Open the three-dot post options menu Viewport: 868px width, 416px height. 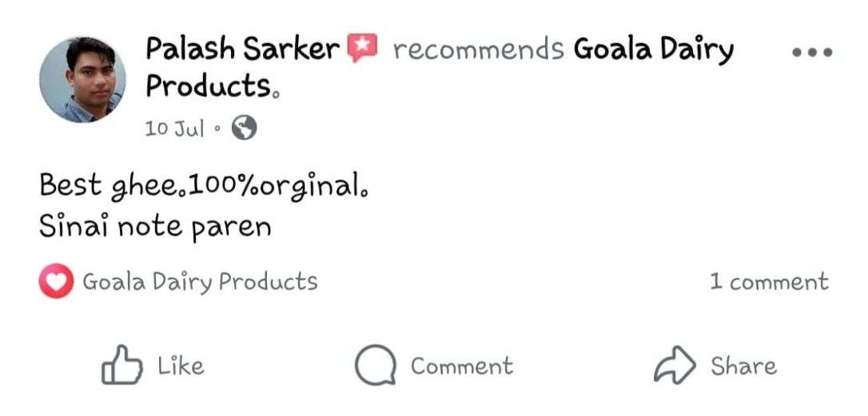812,53
